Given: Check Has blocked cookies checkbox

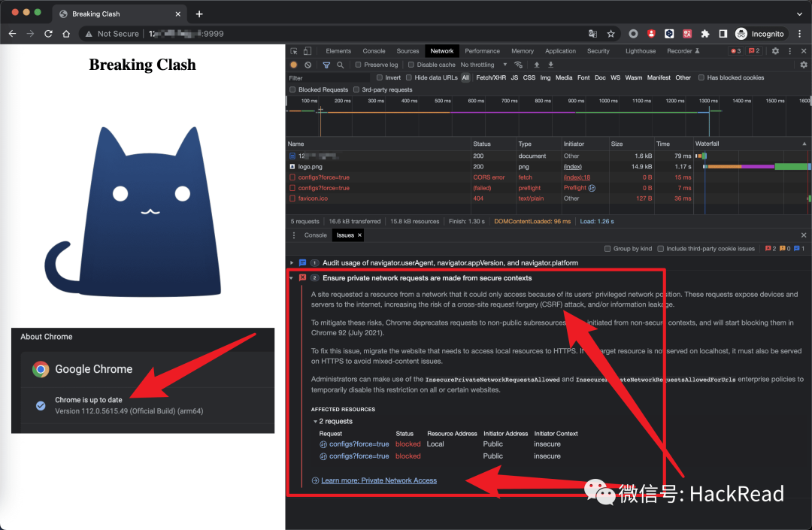Looking at the screenshot, I should click(701, 77).
